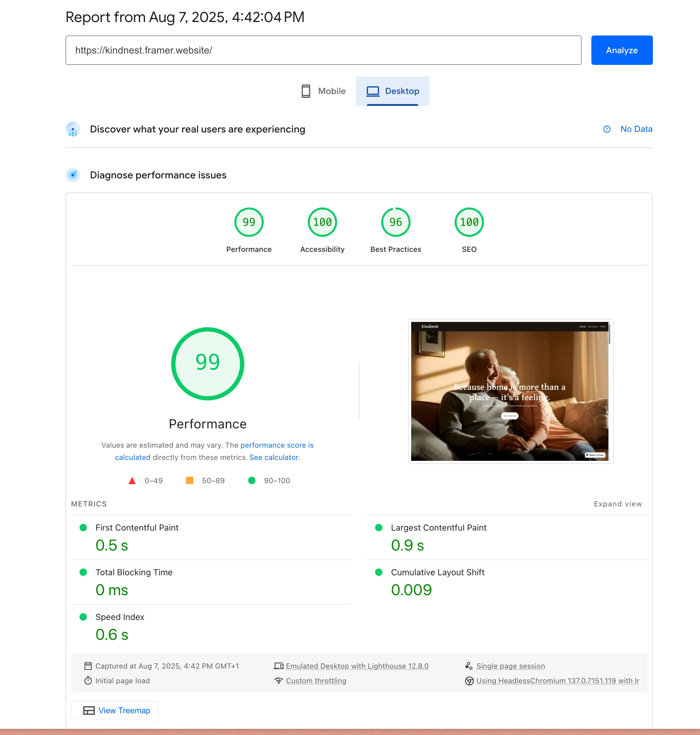Click the Analyze button
Screen dimensions: 700x735
coord(621,50)
